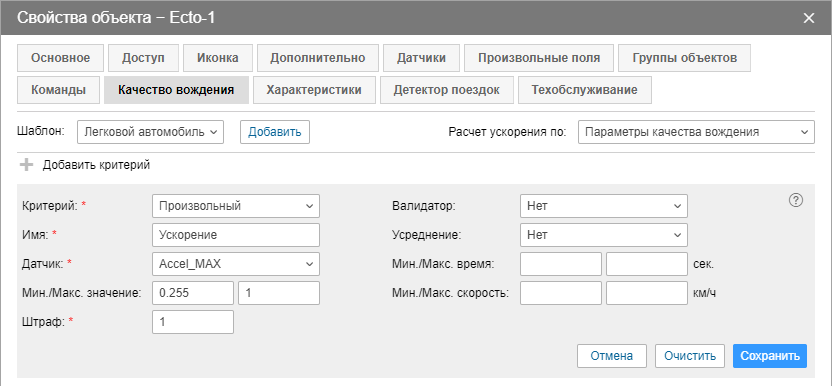Switch to the Характеристики tab
Viewport: 832px width, 386px height.
click(x=314, y=90)
